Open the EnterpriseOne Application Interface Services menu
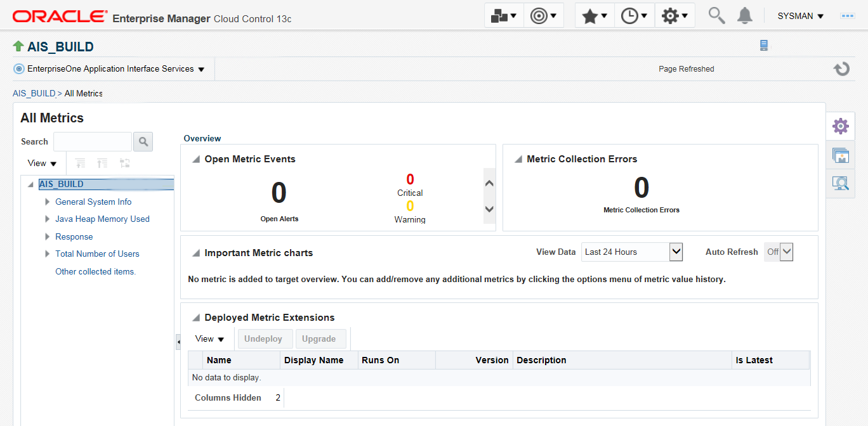The height and width of the screenshot is (426, 868). (110, 69)
